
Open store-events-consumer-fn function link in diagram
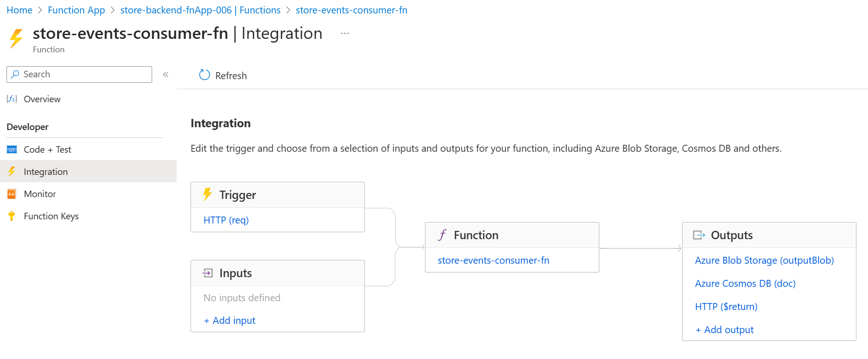coord(493,260)
